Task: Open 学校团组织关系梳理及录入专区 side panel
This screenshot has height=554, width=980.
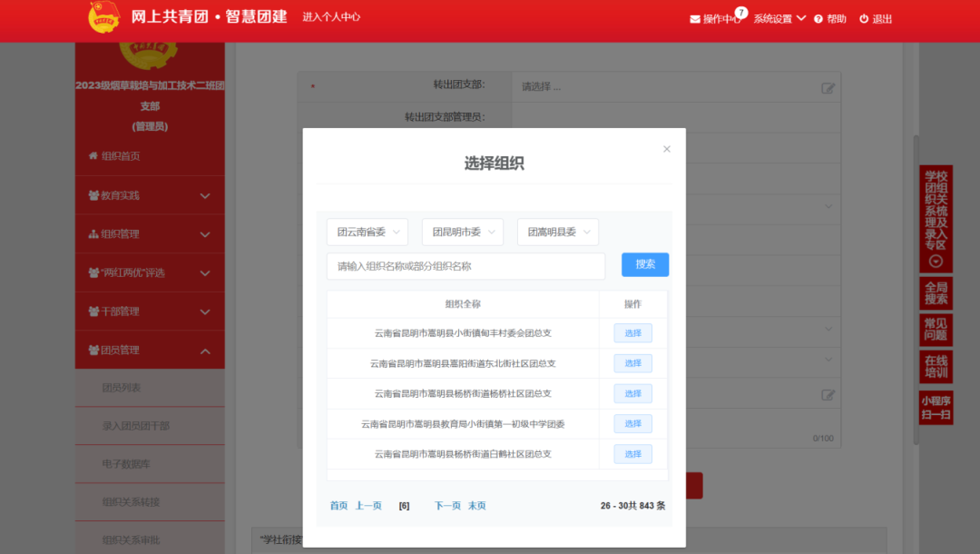Action: [x=936, y=219]
